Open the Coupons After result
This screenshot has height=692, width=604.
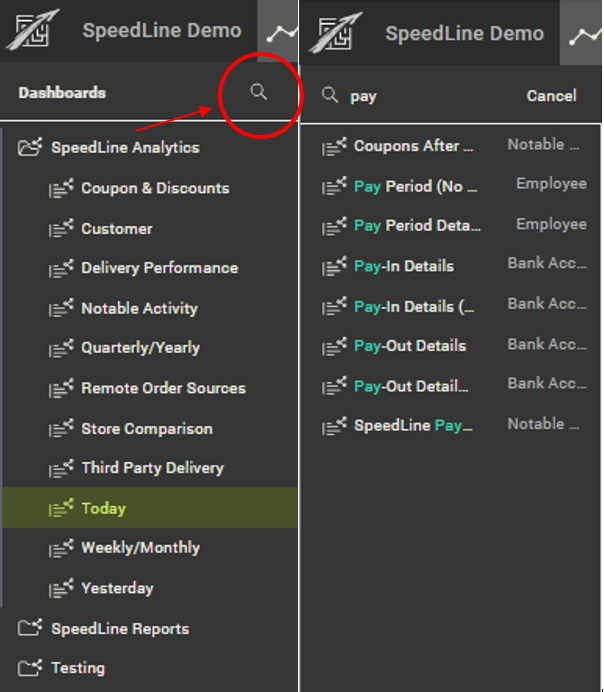[x=413, y=146]
